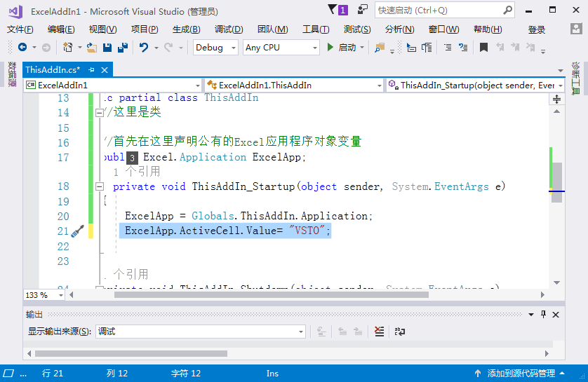Open the View menu (视图)
The height and width of the screenshot is (382, 588).
(x=102, y=29)
